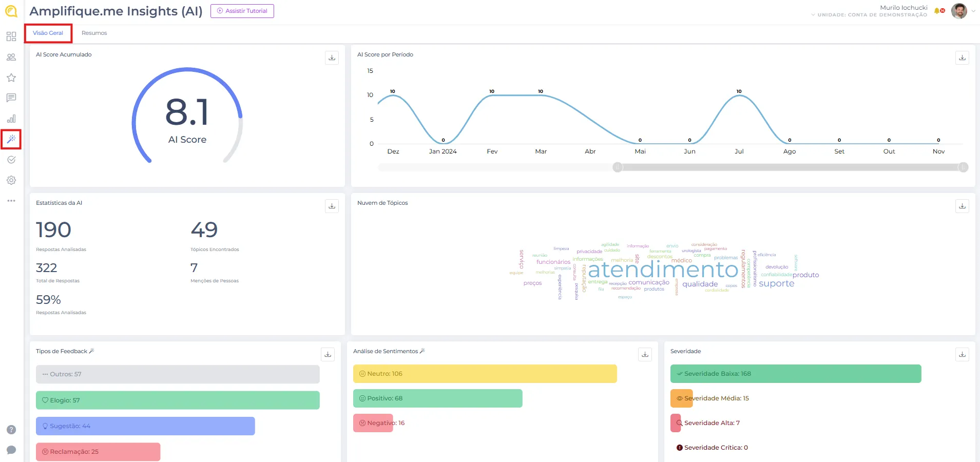Expand the Unidade account selector

(x=870, y=15)
